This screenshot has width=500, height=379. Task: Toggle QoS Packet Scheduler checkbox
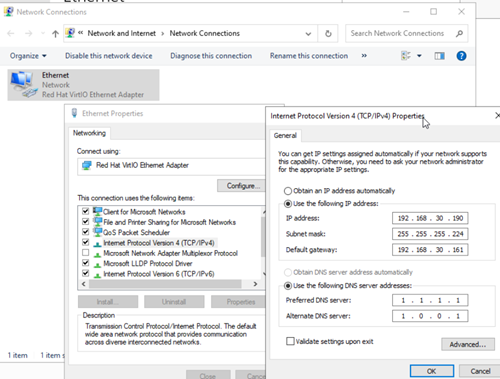pos(86,232)
